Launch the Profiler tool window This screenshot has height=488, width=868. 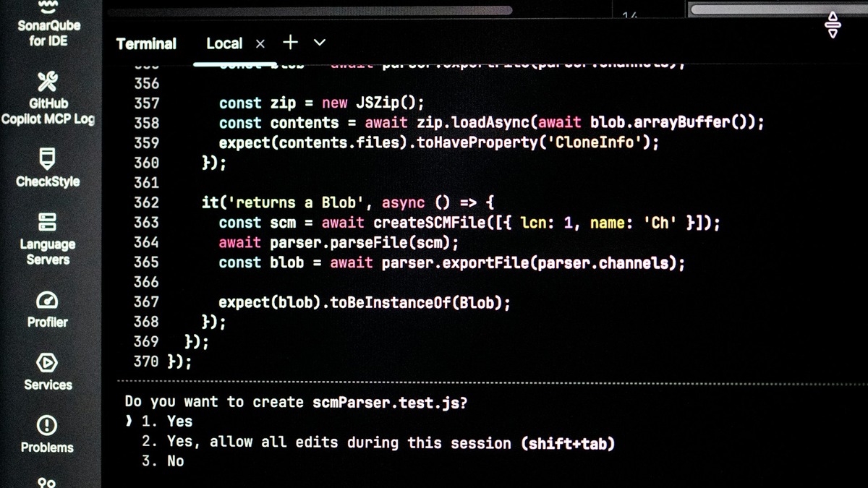[x=47, y=309]
